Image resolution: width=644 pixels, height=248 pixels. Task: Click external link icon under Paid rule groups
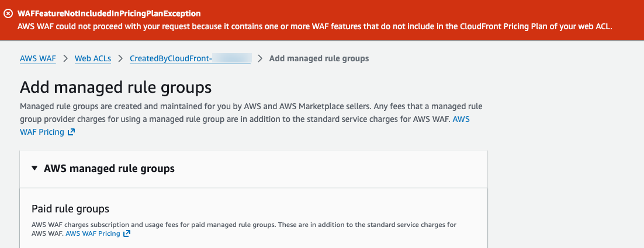[x=127, y=233]
